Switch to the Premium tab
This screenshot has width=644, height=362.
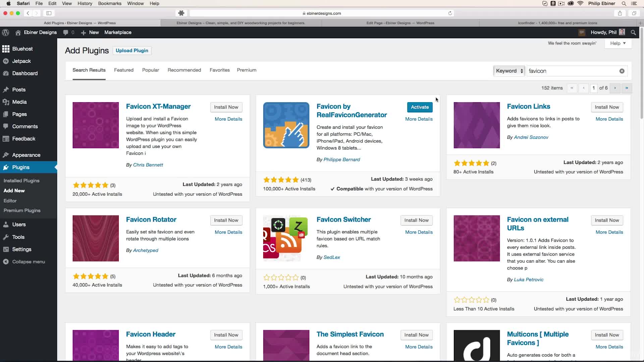click(x=247, y=70)
